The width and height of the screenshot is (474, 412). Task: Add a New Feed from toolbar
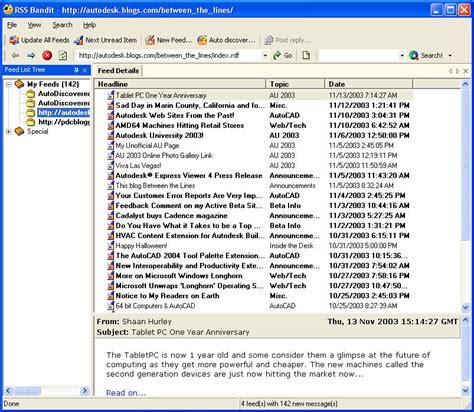point(169,40)
